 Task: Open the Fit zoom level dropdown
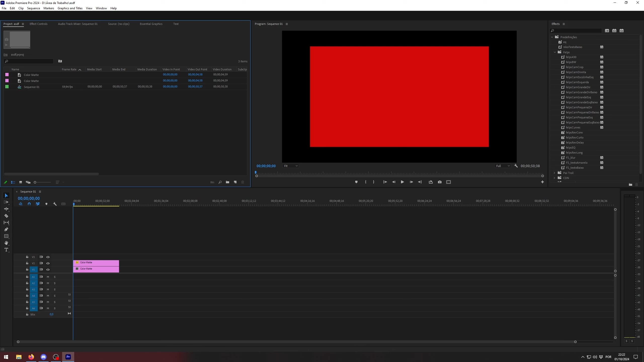[x=291, y=166]
